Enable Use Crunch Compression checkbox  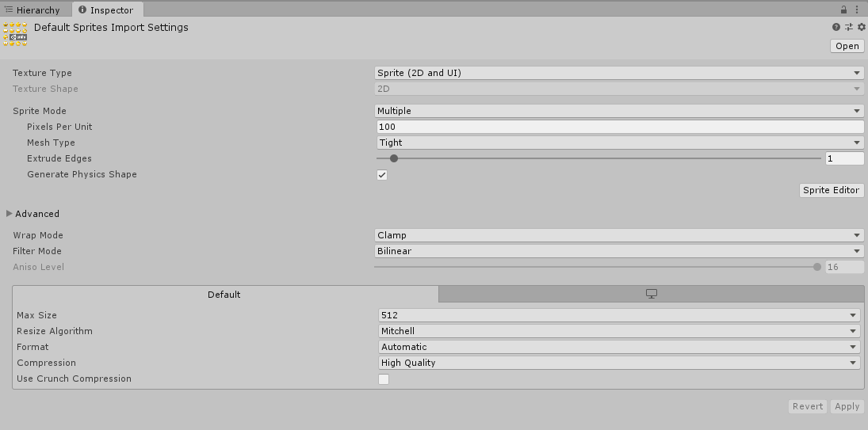(x=384, y=379)
